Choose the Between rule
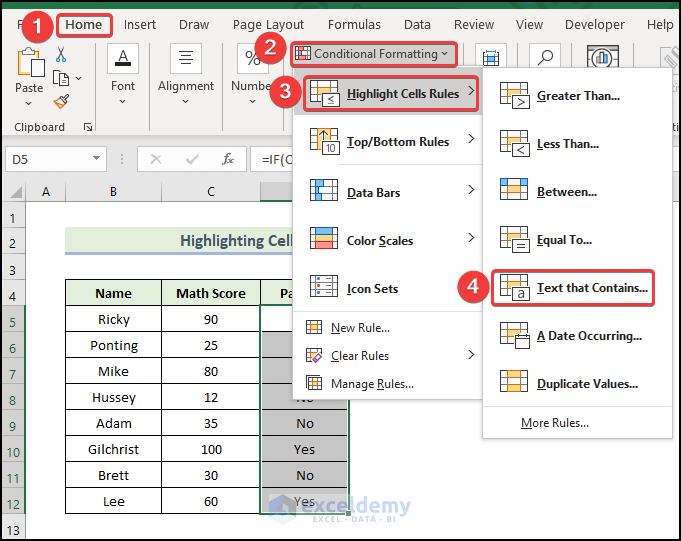681x541 pixels. (x=577, y=192)
